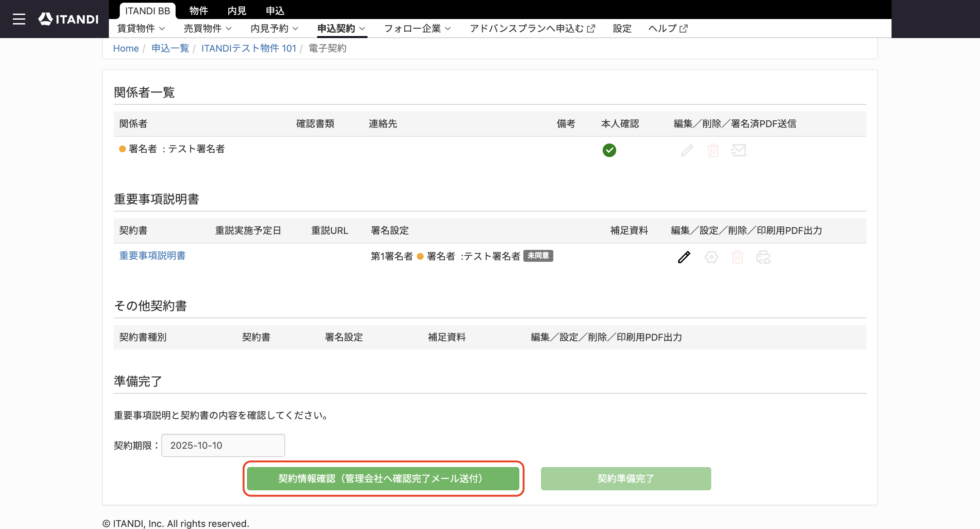The width and height of the screenshot is (980, 529).
Task: Click 重説URL column header
Action: (329, 230)
